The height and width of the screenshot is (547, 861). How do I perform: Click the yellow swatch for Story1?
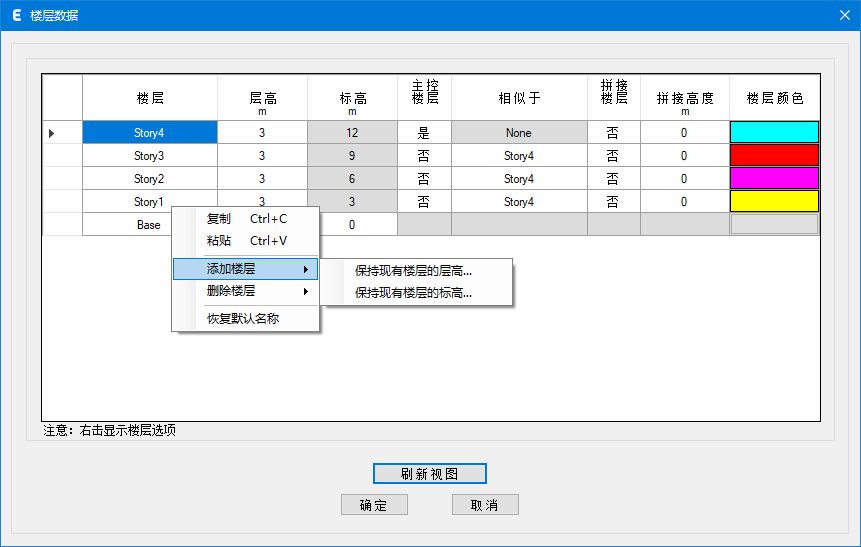pyautogui.click(x=774, y=202)
